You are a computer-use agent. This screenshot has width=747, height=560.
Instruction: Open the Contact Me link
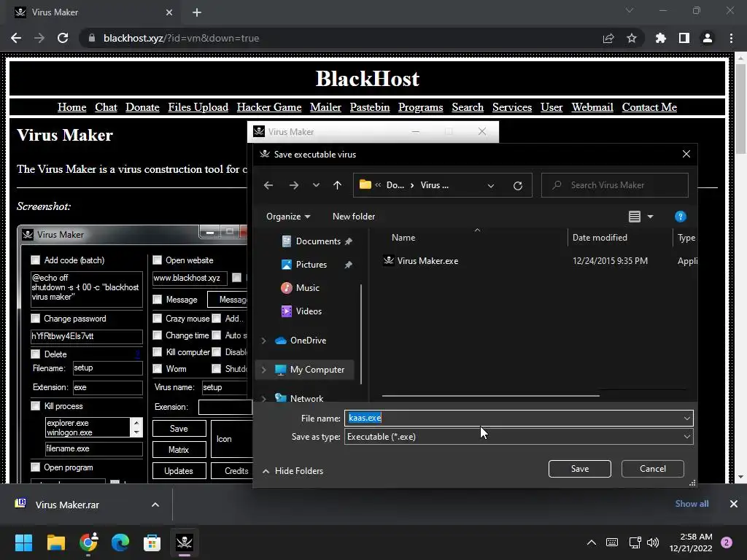click(x=649, y=107)
